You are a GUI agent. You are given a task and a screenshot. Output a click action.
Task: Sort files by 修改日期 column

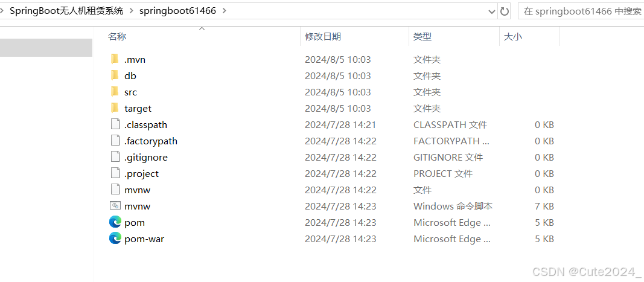[x=323, y=37]
